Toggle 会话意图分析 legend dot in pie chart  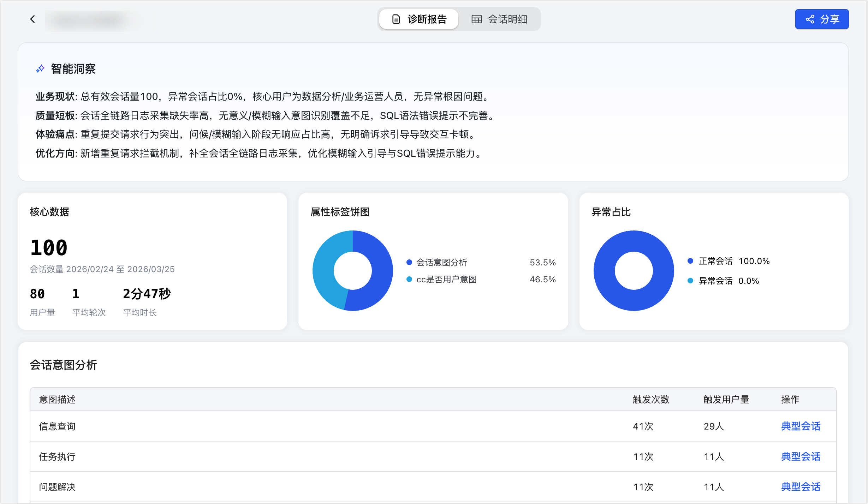[409, 262]
